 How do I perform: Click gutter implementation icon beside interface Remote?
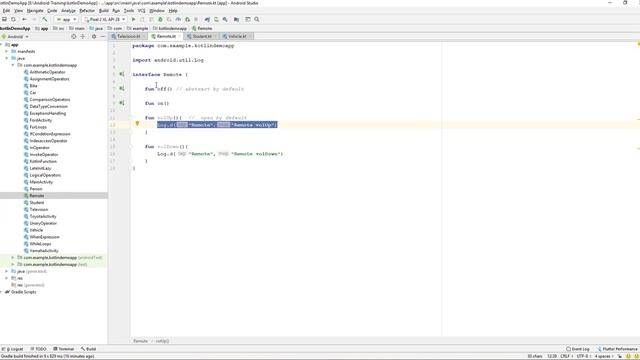coord(122,74)
